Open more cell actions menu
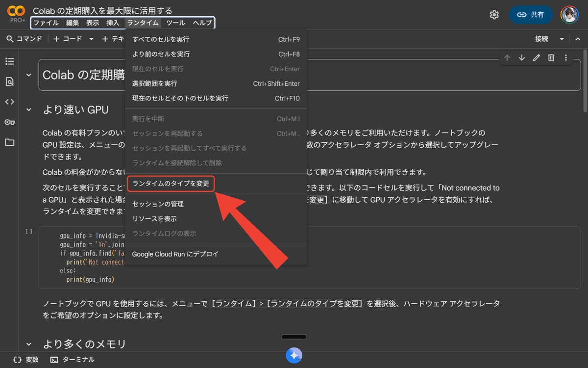 (566, 58)
